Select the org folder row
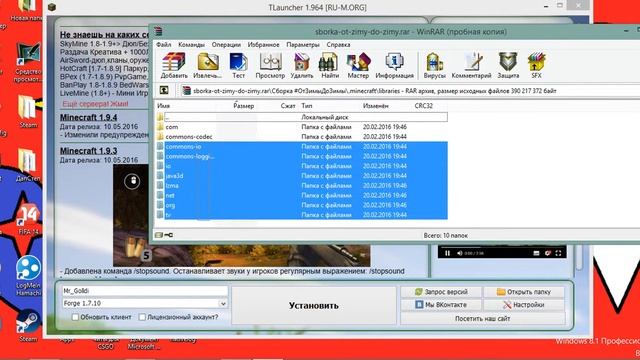Viewport: 640px width, 360px height. click(x=301, y=205)
